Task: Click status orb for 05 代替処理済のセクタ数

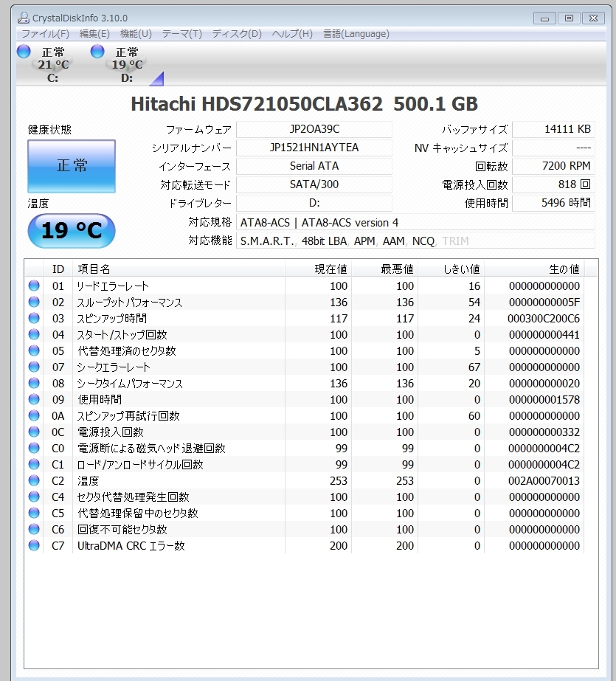Action: click(x=34, y=350)
